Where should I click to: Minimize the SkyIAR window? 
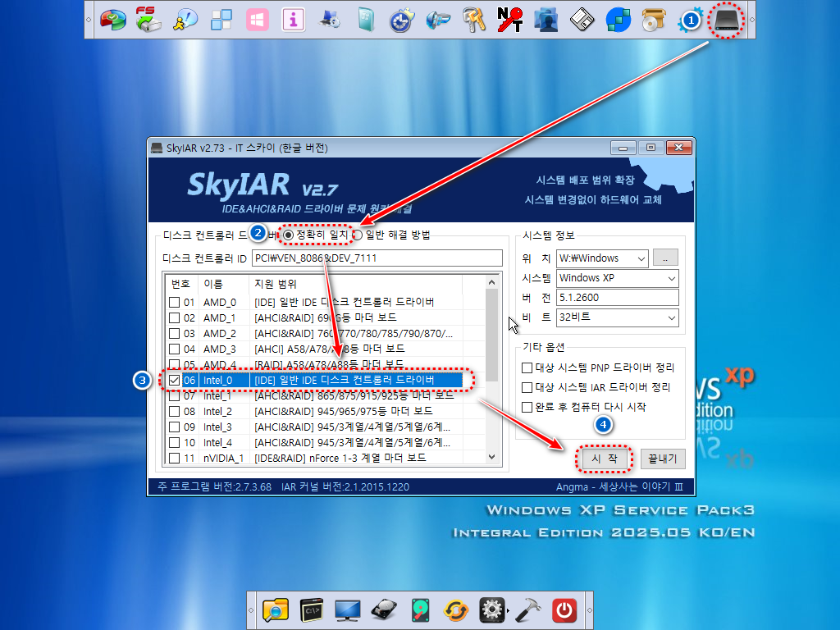[623, 148]
